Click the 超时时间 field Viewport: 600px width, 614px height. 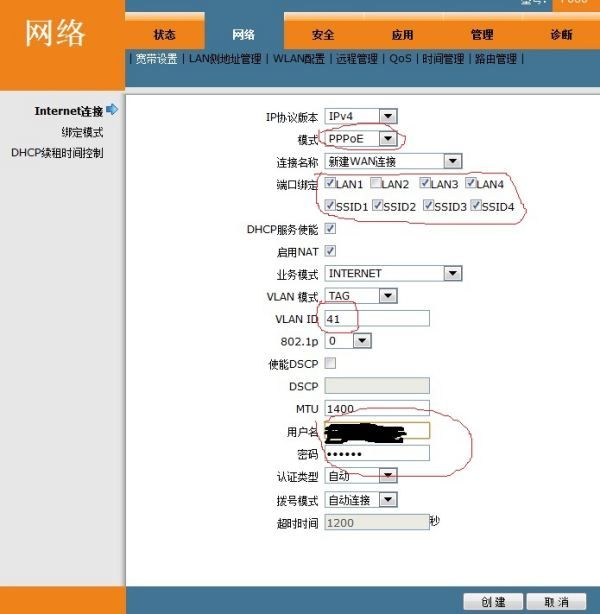coord(377,523)
